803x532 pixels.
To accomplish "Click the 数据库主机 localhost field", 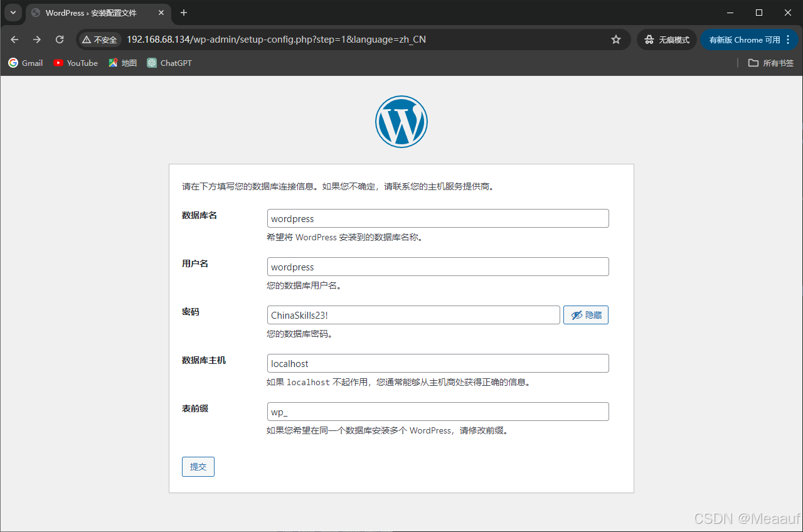I will [x=438, y=363].
